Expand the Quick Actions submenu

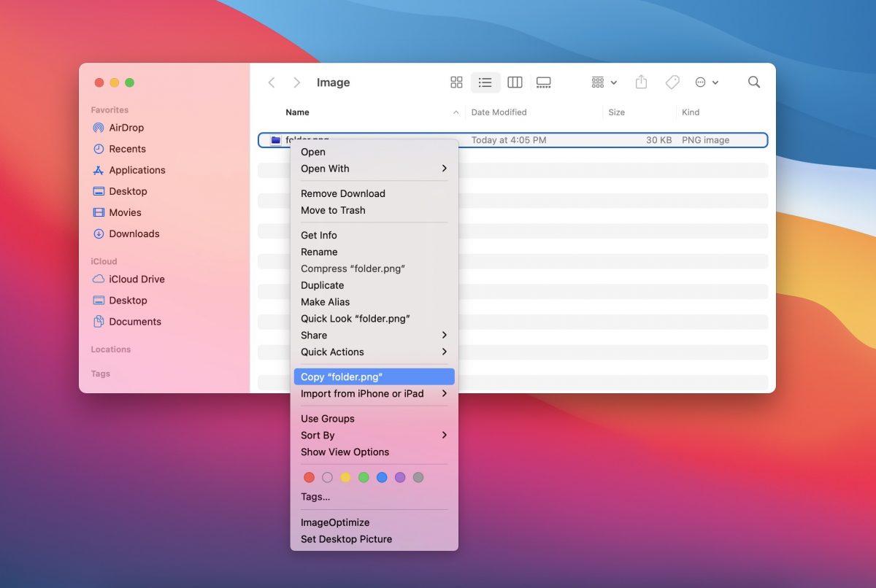tap(374, 352)
